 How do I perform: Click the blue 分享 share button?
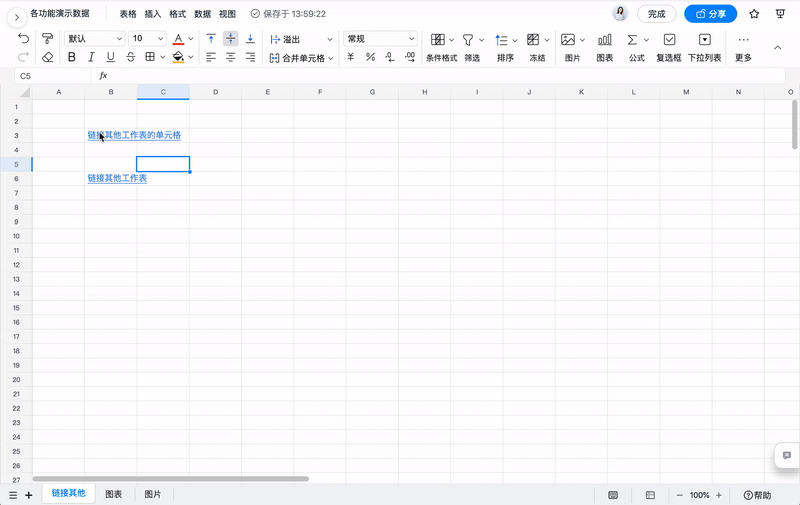pyautogui.click(x=710, y=14)
